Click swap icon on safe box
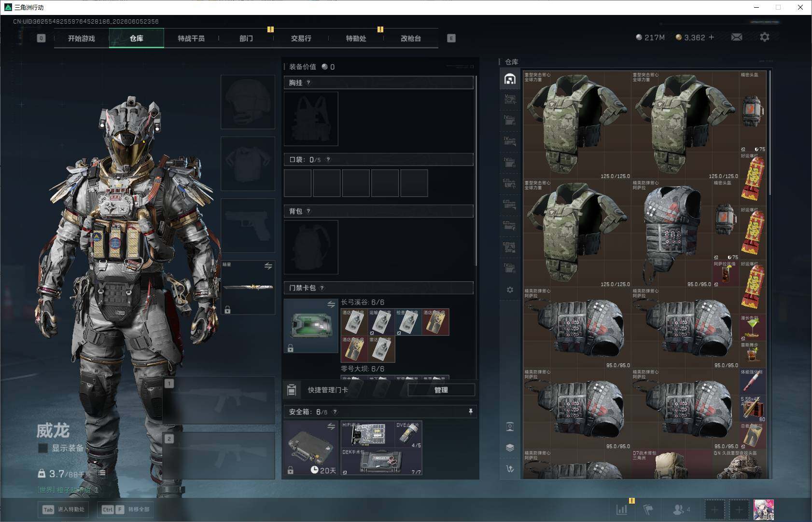 coord(331,426)
